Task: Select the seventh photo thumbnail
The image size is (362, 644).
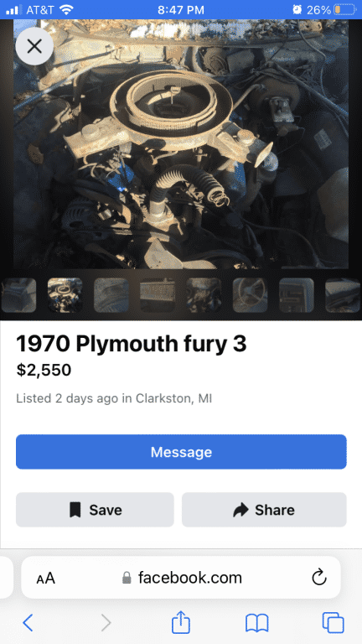Action: [x=297, y=295]
